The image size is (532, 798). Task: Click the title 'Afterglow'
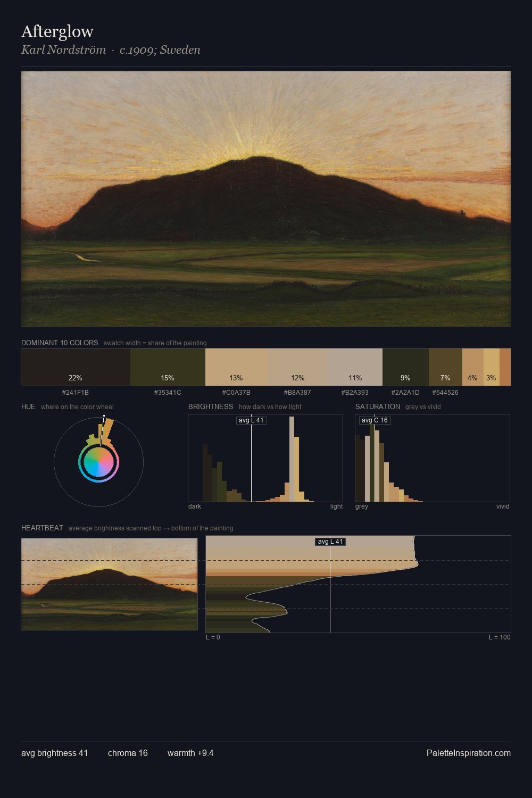[x=57, y=32]
